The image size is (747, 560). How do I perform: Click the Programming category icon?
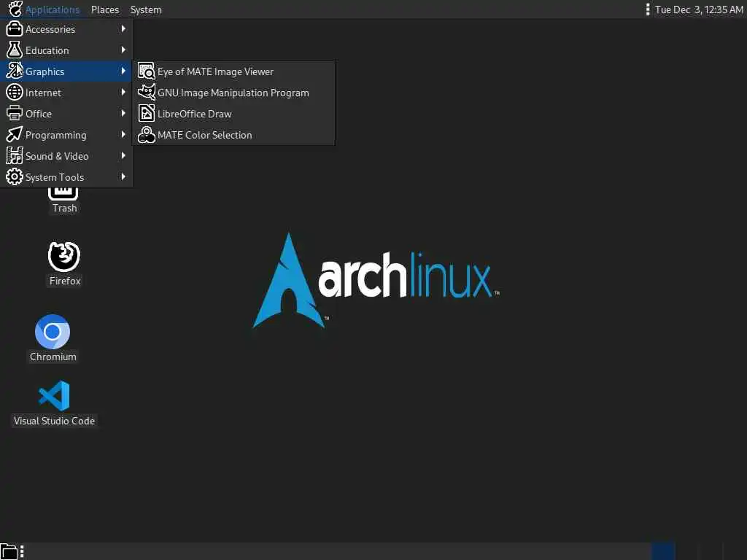pos(15,134)
